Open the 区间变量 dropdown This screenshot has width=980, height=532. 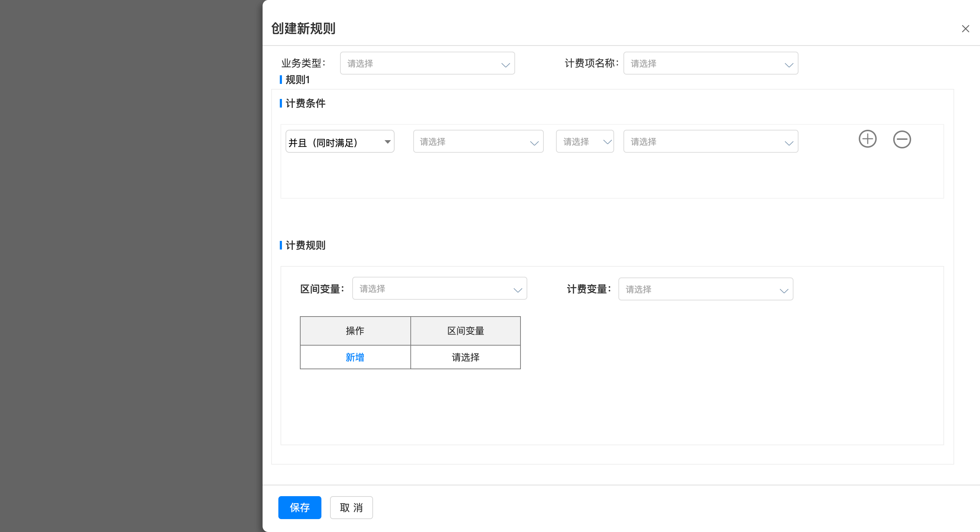tap(439, 288)
